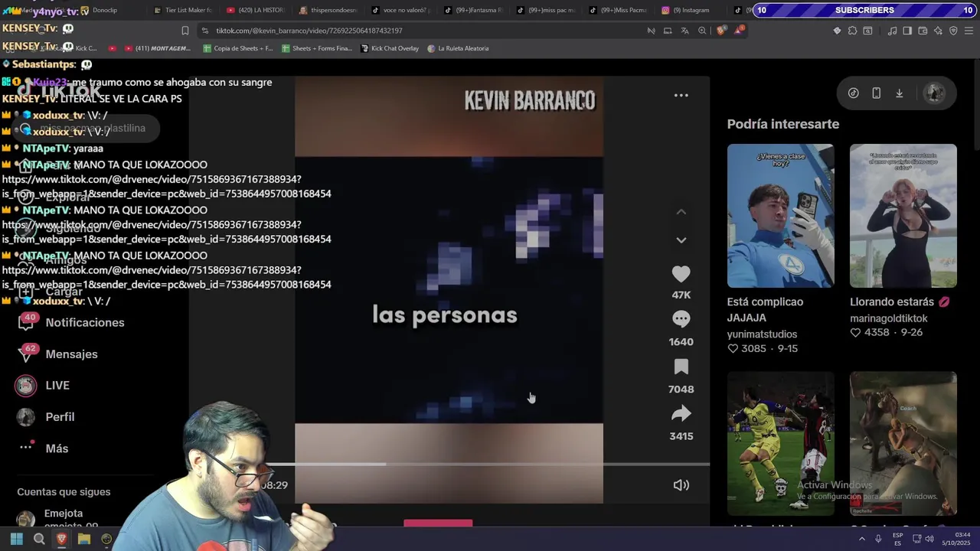Open the music note playlist icon
This screenshot has width=980, height=551.
(x=892, y=31)
